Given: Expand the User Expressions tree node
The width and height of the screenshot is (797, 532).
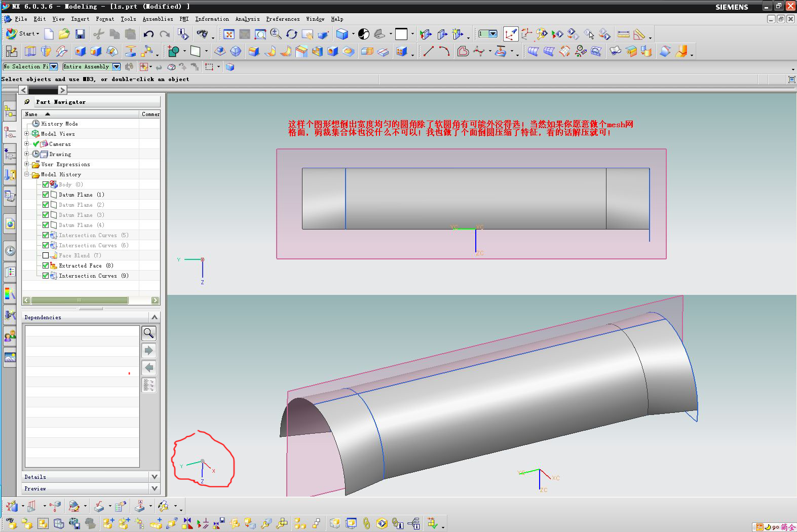Looking at the screenshot, I should pos(26,164).
